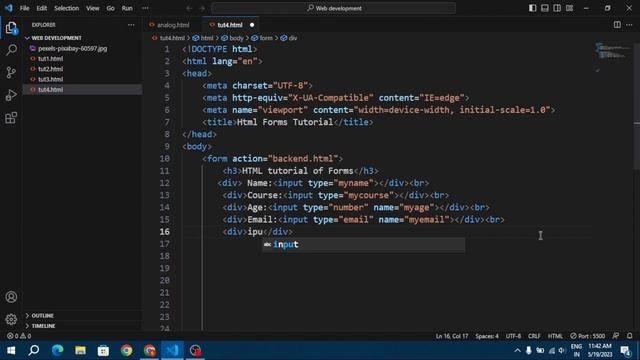Change language mode via HTML entry

coord(555,336)
